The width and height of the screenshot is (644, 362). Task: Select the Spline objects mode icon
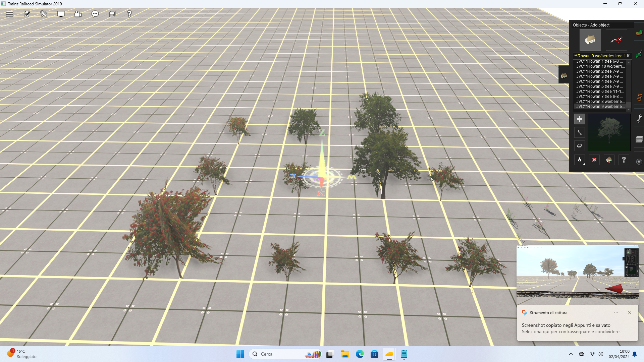click(x=616, y=40)
